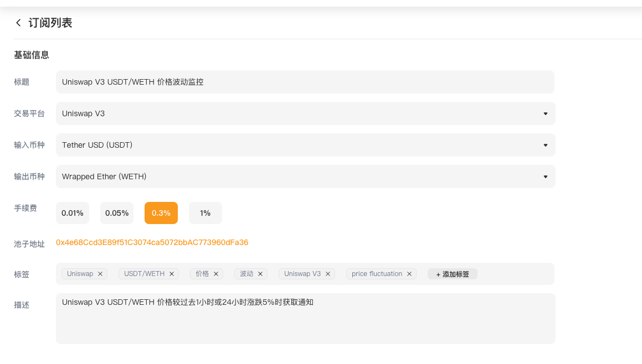Select the 0.05% fee tier
The height and width of the screenshot is (364, 642).
pos(117,213)
